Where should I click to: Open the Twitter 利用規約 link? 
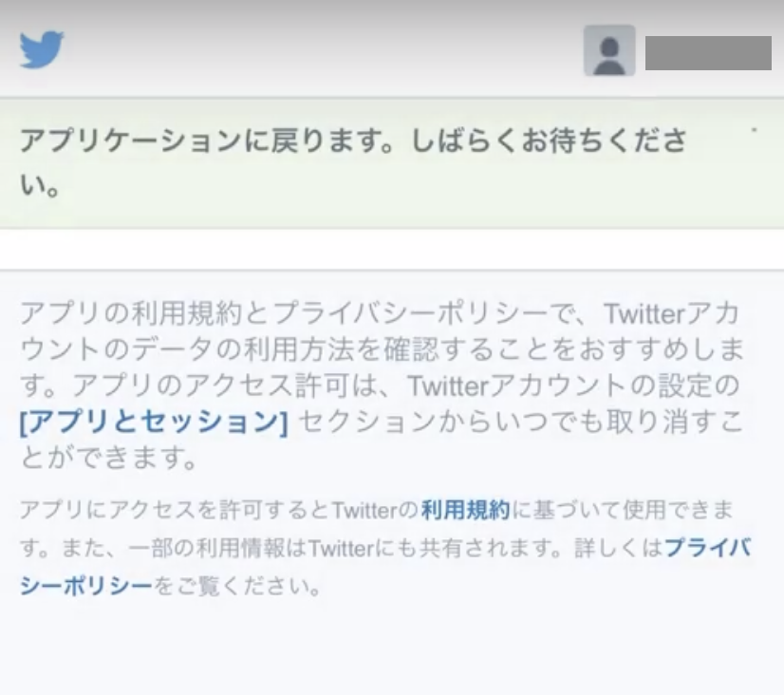465,511
